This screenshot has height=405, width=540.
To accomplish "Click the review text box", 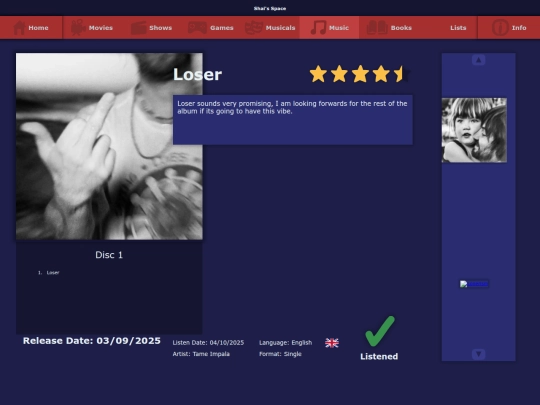I will pyautogui.click(x=293, y=120).
